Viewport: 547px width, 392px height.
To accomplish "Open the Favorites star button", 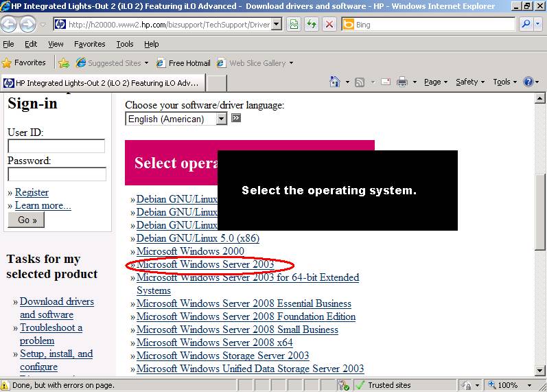I will (x=24, y=63).
